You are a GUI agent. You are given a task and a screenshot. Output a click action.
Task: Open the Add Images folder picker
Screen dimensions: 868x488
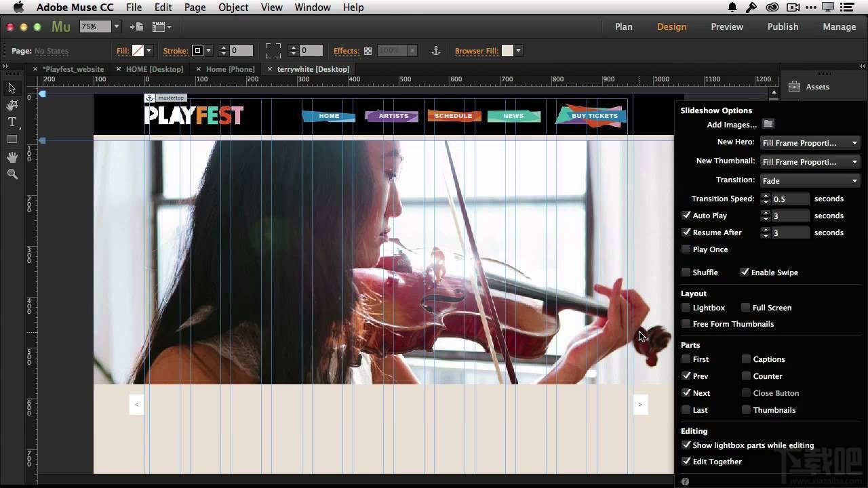(x=770, y=124)
